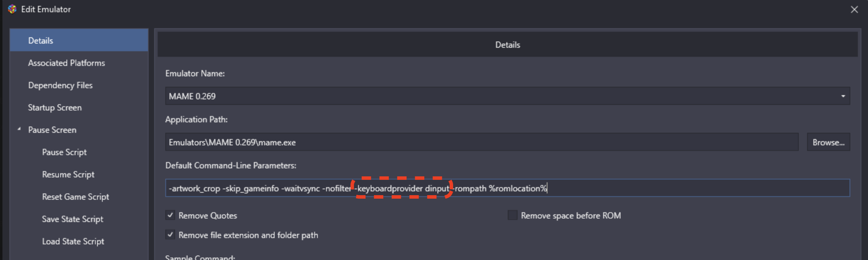
Task: Expand the Emulator Name dropdown arrow
Action: coord(843,96)
